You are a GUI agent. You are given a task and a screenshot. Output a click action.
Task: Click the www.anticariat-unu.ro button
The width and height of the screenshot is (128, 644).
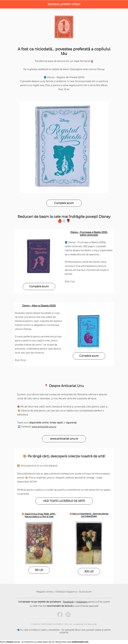64,438
